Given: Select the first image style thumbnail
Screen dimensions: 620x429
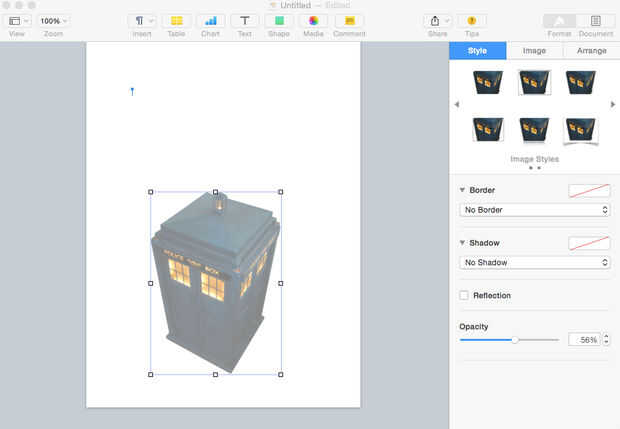Looking at the screenshot, I should 488,81.
